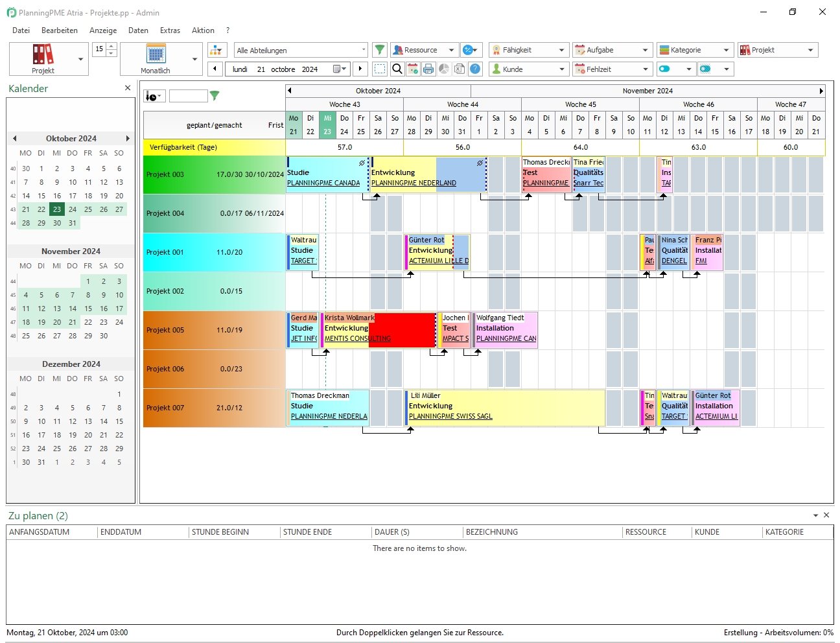Click the pie chart statistics icon
840x643 pixels.
pos(444,69)
